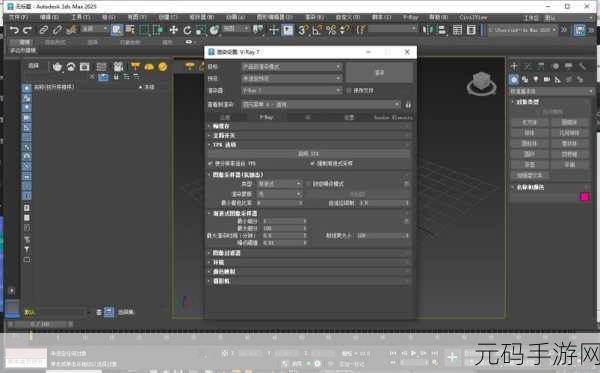The height and width of the screenshot is (373, 600).
Task: Collapse the IPR options rollout
Action: click(309, 145)
